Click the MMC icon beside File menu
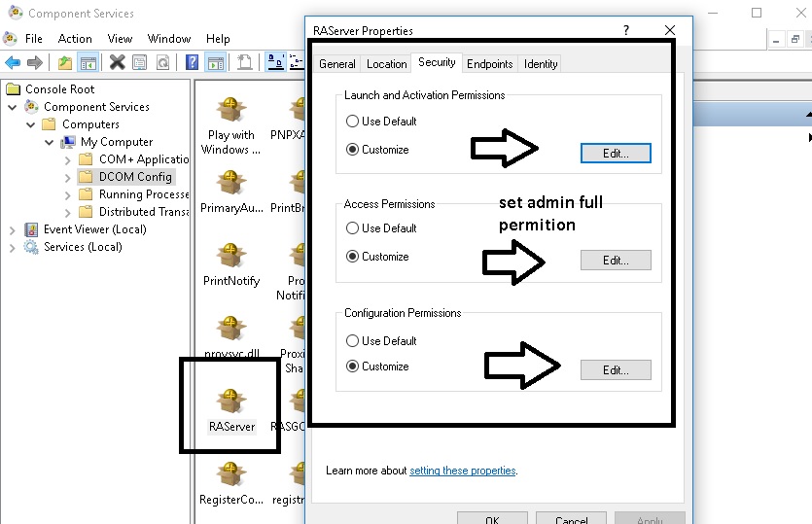 (11, 38)
